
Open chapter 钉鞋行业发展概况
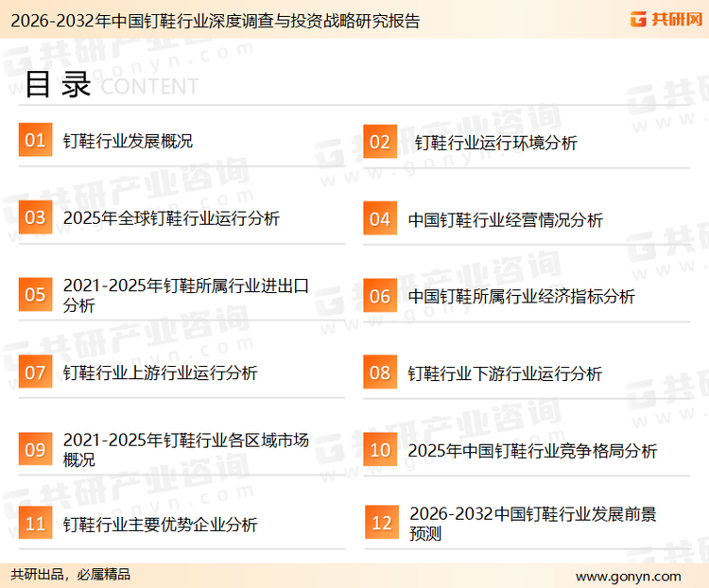(x=128, y=142)
